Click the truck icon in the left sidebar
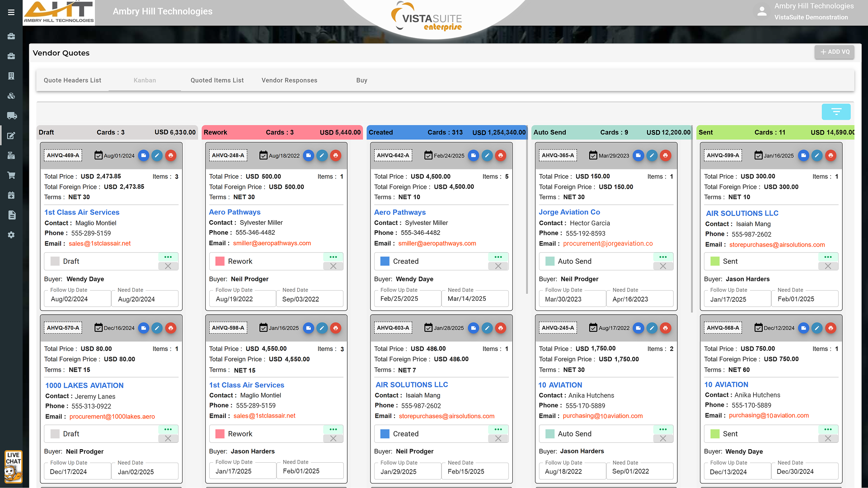This screenshot has height=488, width=868. [11, 116]
